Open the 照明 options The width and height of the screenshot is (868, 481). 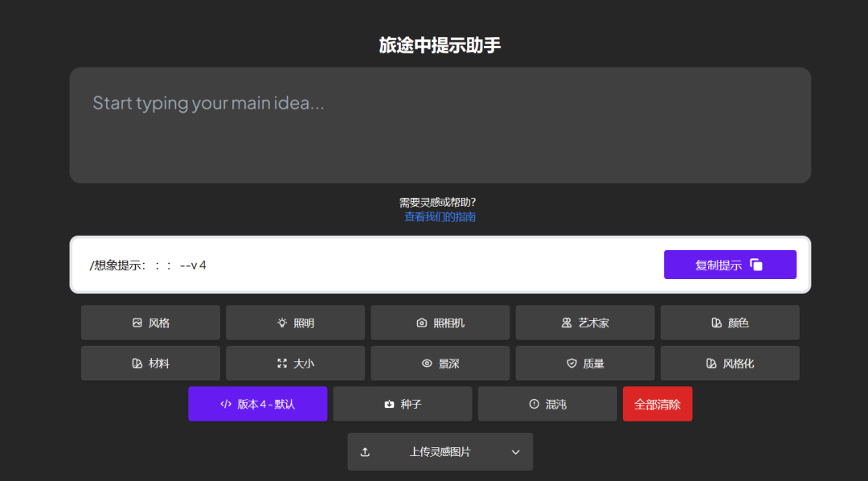(x=295, y=323)
